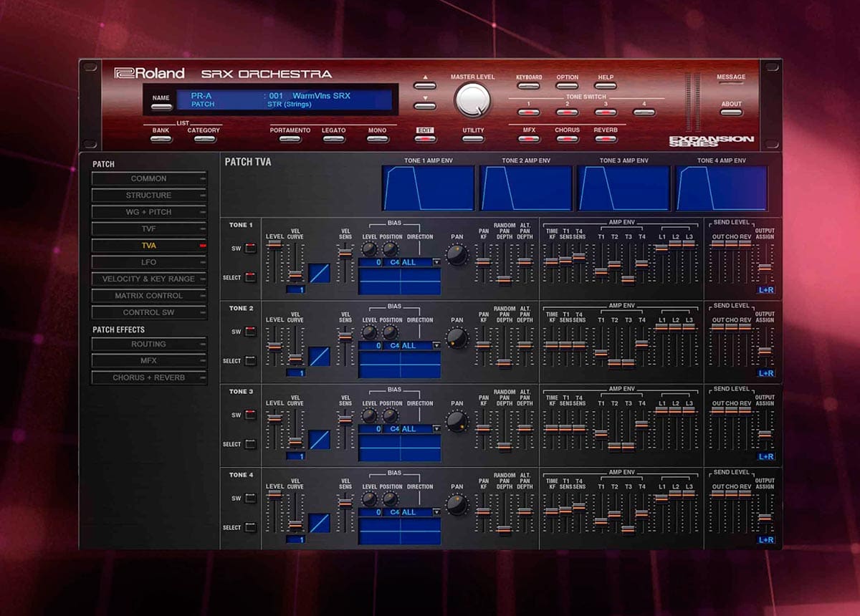Enable Tone 4 SELECT button
Image resolution: width=860 pixels, height=616 pixels.
coord(250,527)
